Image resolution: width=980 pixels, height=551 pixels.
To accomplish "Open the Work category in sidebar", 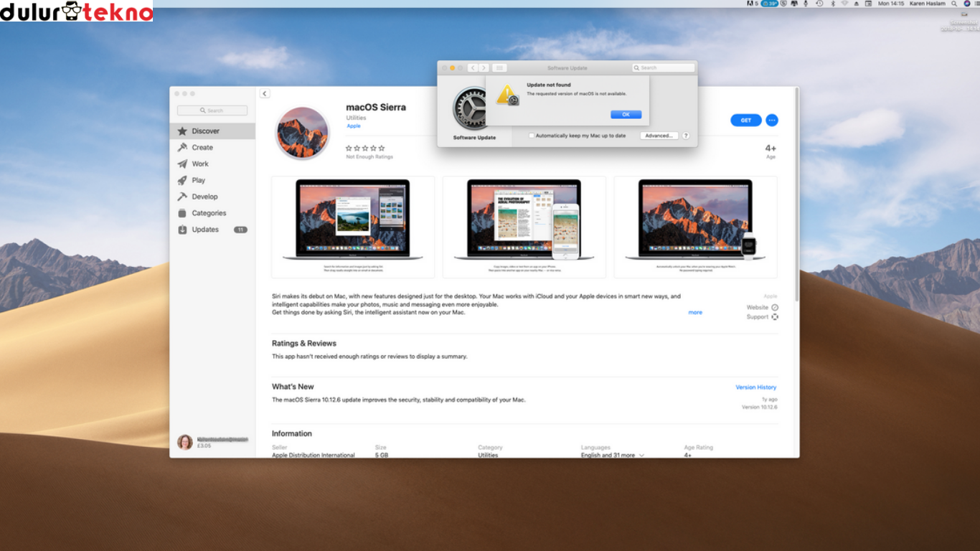I will (212, 164).
